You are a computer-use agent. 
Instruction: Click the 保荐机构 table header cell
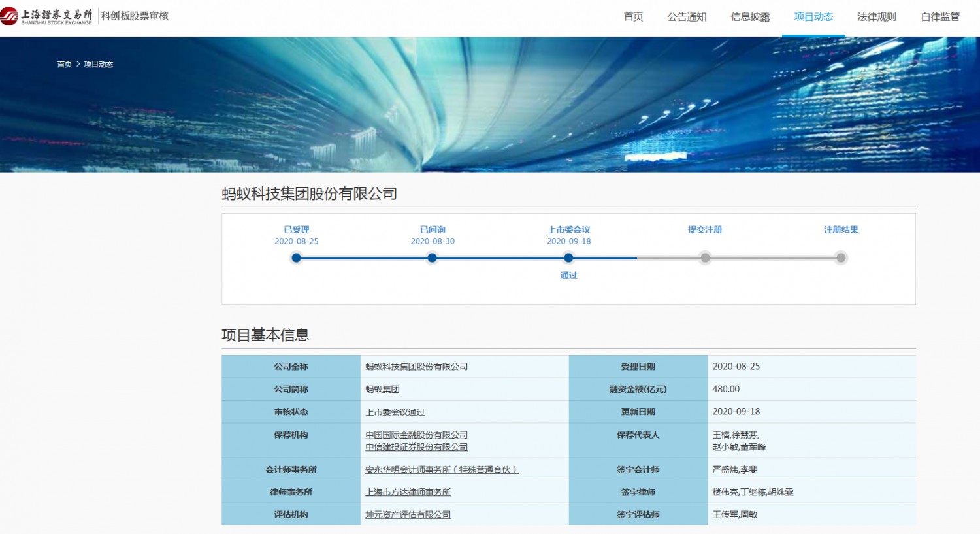(x=291, y=441)
